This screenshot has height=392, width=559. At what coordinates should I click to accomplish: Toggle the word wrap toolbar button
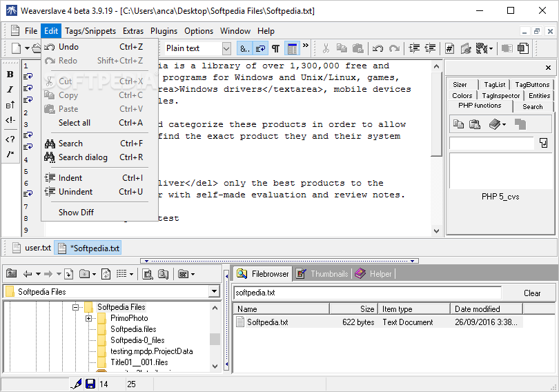(x=260, y=48)
